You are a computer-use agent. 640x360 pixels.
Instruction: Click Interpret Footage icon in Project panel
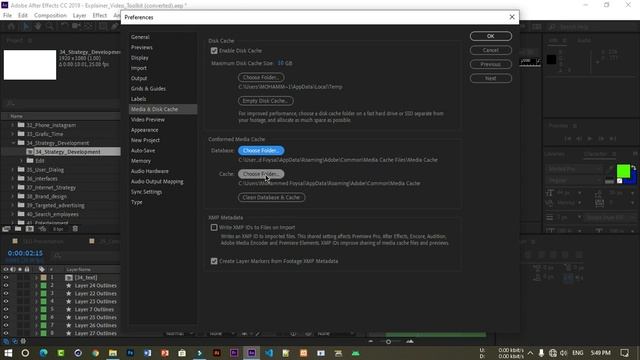point(6,229)
